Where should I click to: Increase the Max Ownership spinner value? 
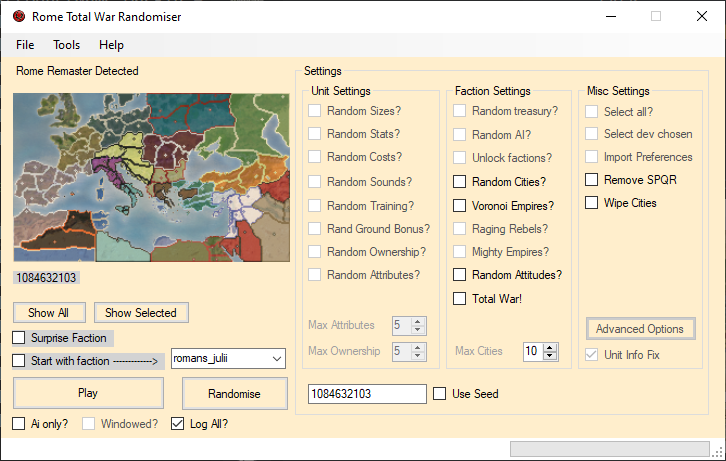(418, 347)
